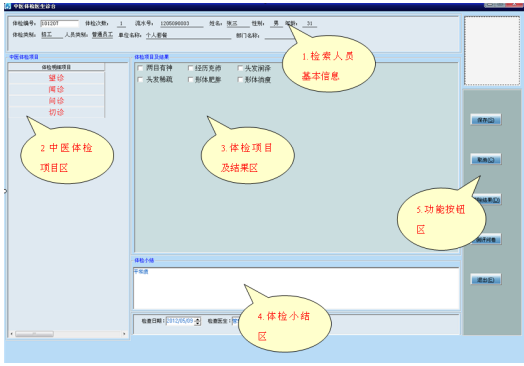Click the small arrow on the left window edge
Image resolution: width=524 pixels, height=366 pixels.
(x=5, y=191)
